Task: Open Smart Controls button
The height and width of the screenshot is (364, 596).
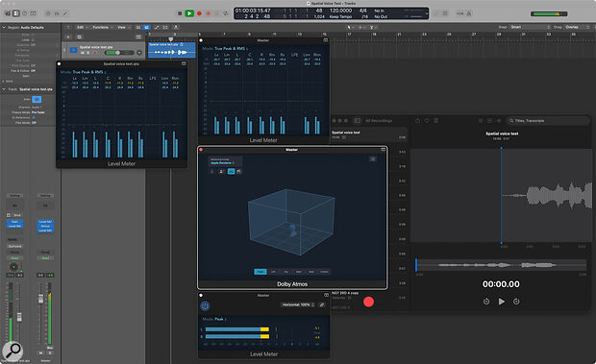Action: point(48,13)
